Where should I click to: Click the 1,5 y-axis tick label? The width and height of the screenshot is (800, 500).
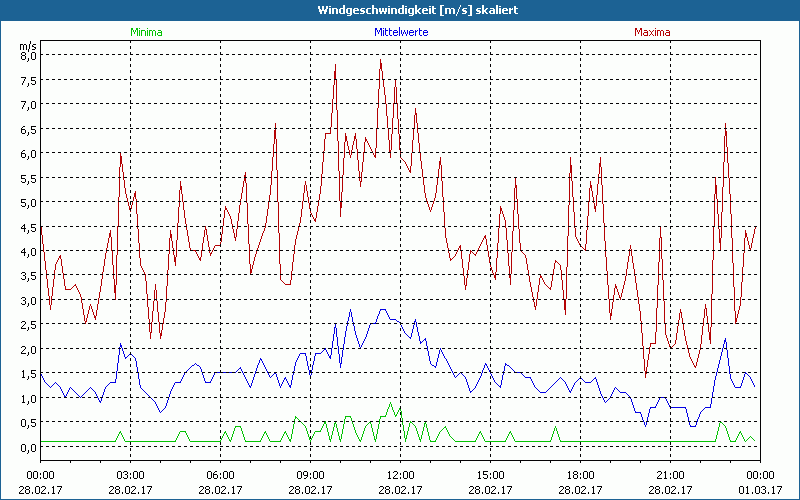[x=27, y=374]
